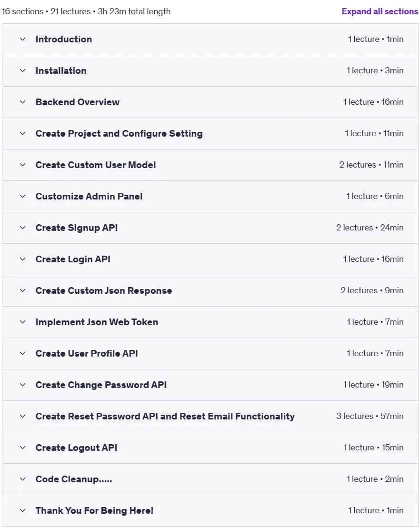The width and height of the screenshot is (420, 528).
Task: Click chevron next to Code Cleanup
Action: click(x=22, y=479)
